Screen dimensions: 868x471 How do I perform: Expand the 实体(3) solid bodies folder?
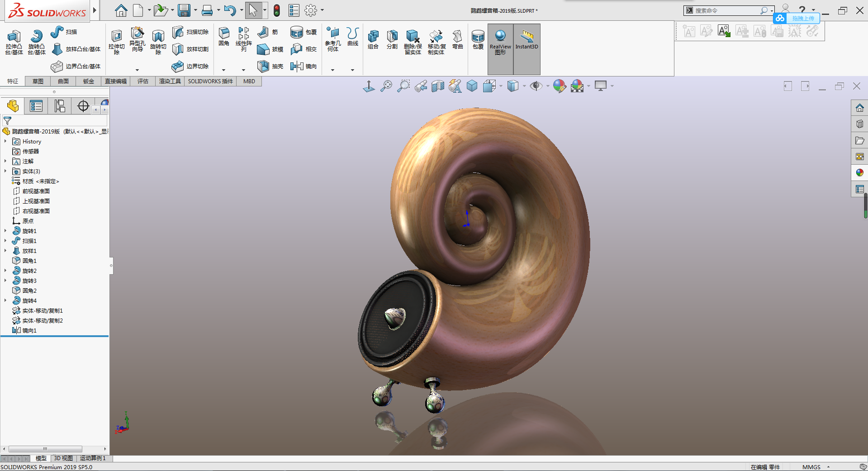click(x=5, y=171)
